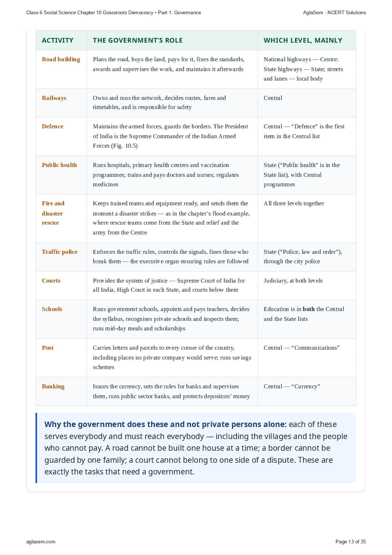Screen dimensions: 392x555
Task: Click the Page 13 of 35 indicator
Action: [350, 542]
